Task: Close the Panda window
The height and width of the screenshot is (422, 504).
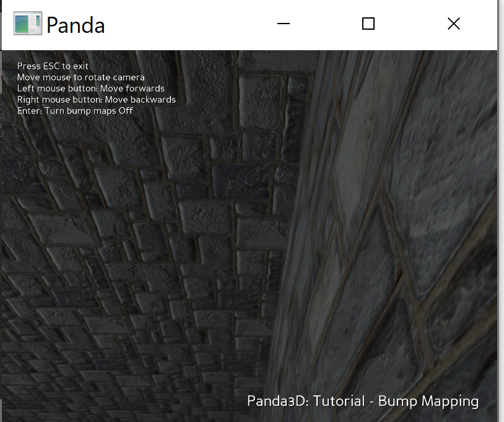Action: point(453,24)
